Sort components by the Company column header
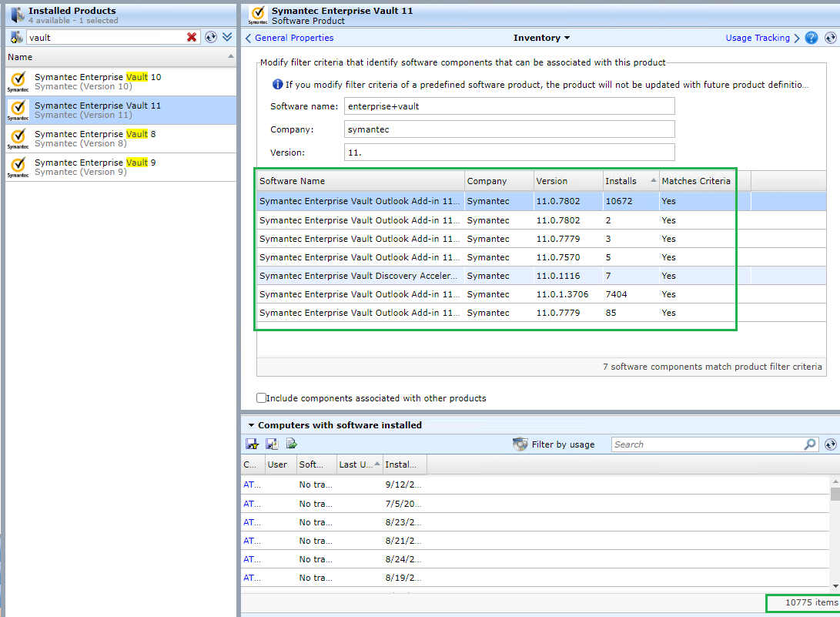 pos(499,181)
